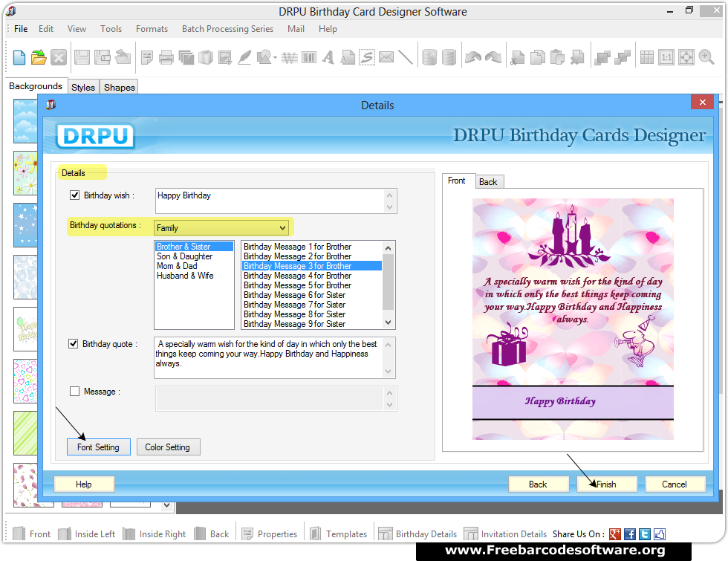728x561 pixels.
Task: Uncheck the Birthday quote checkbox
Action: tap(73, 343)
